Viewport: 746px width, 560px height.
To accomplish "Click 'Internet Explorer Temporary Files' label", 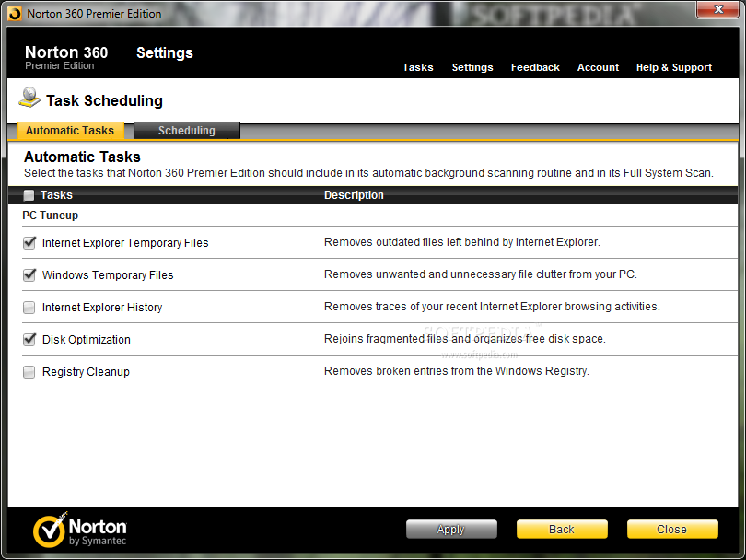I will [125, 242].
